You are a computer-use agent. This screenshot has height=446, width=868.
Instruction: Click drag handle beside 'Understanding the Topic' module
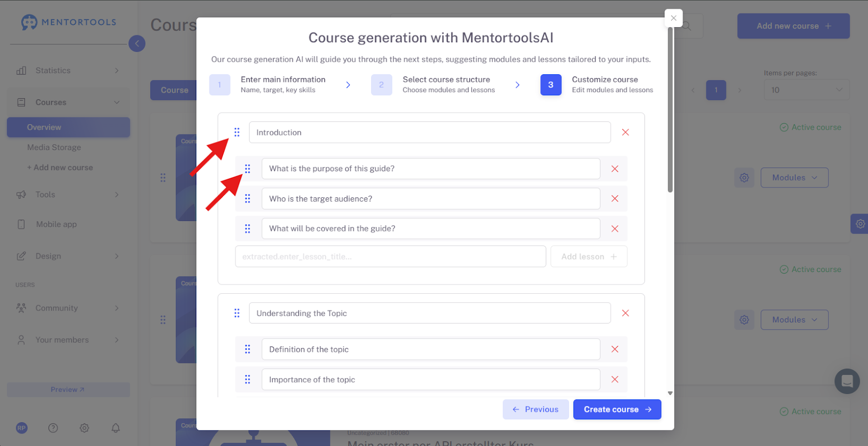point(237,313)
